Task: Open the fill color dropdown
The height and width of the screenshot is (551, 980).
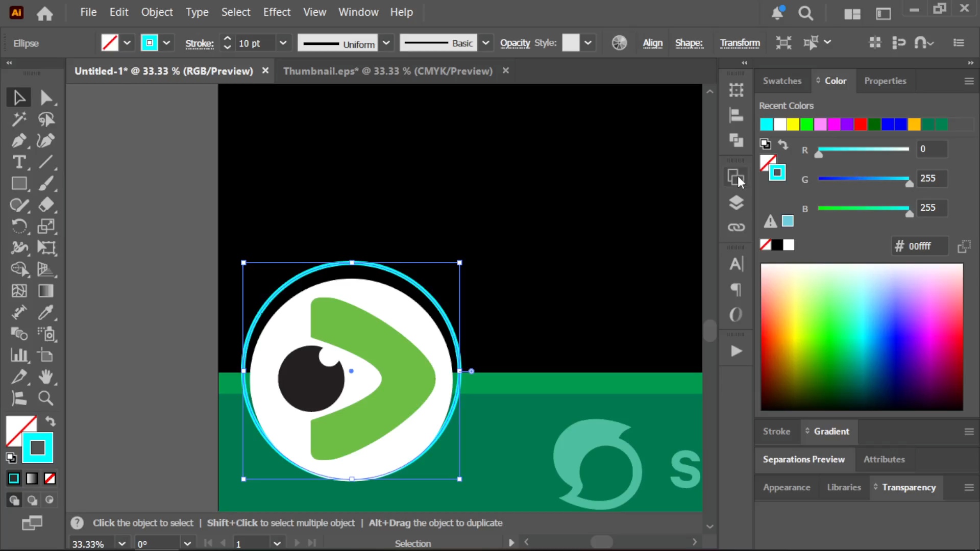Action: coord(127,43)
